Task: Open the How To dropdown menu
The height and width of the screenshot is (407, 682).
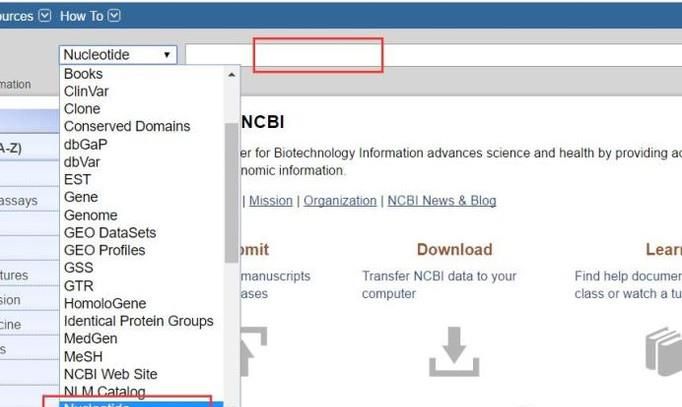Action: 89,16
